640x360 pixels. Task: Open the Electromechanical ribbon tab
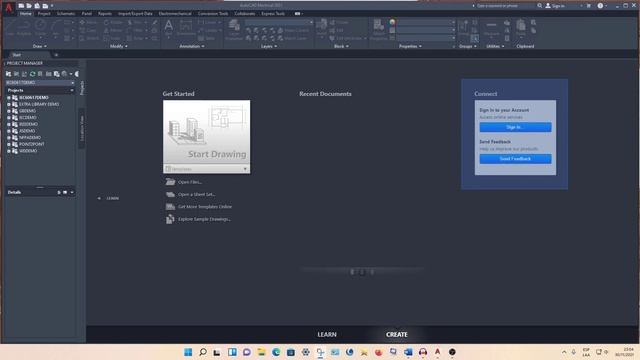(175, 14)
